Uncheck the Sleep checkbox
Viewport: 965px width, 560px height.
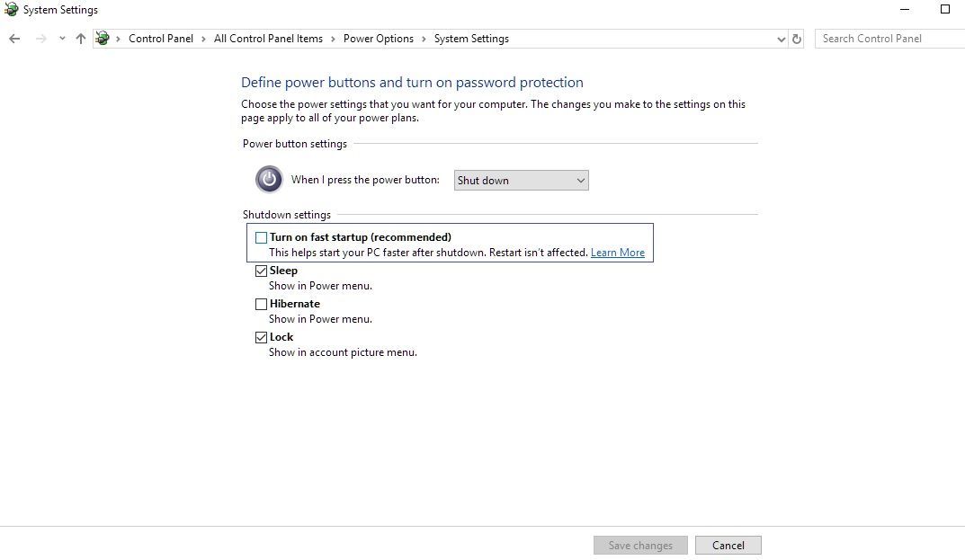(261, 271)
